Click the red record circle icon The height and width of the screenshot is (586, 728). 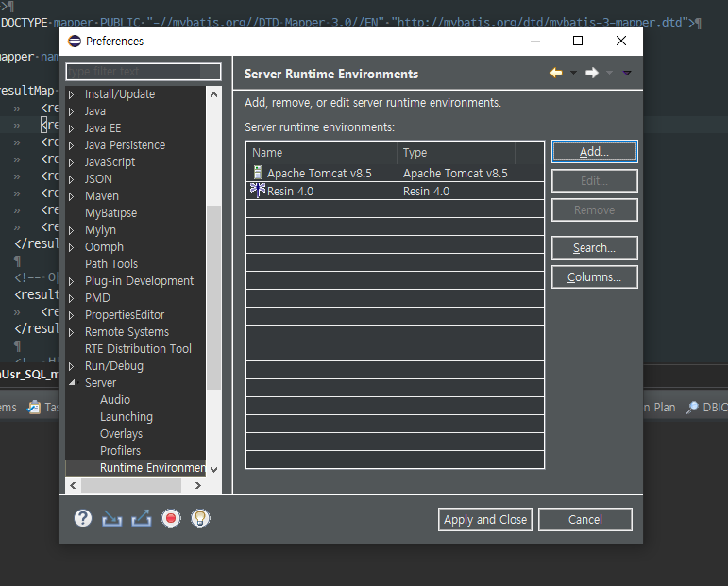pos(171,518)
